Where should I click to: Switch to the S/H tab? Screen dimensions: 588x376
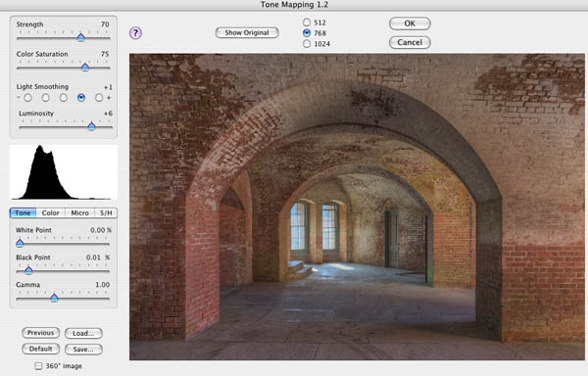pos(106,212)
